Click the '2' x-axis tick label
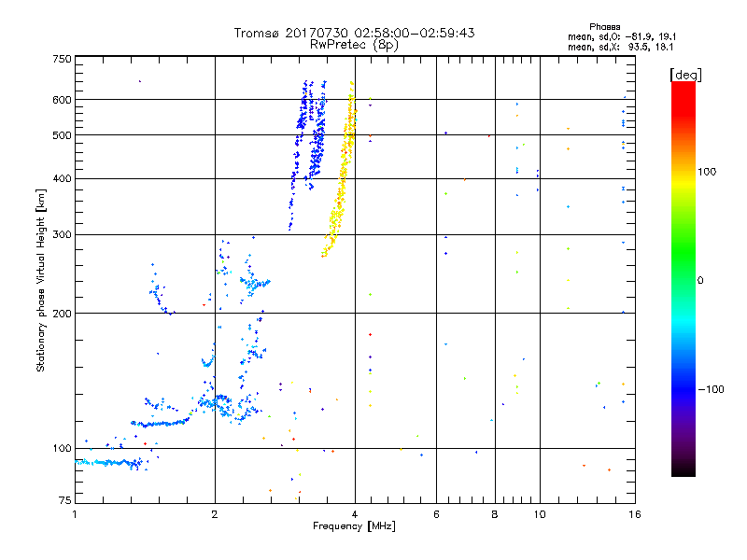 [x=215, y=514]
